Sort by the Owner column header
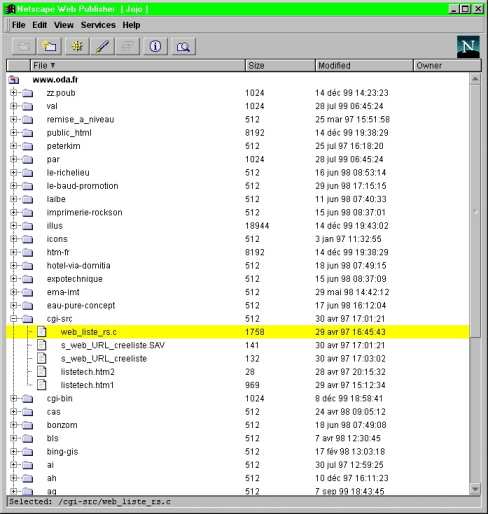This screenshot has height=514, width=488. point(447,66)
